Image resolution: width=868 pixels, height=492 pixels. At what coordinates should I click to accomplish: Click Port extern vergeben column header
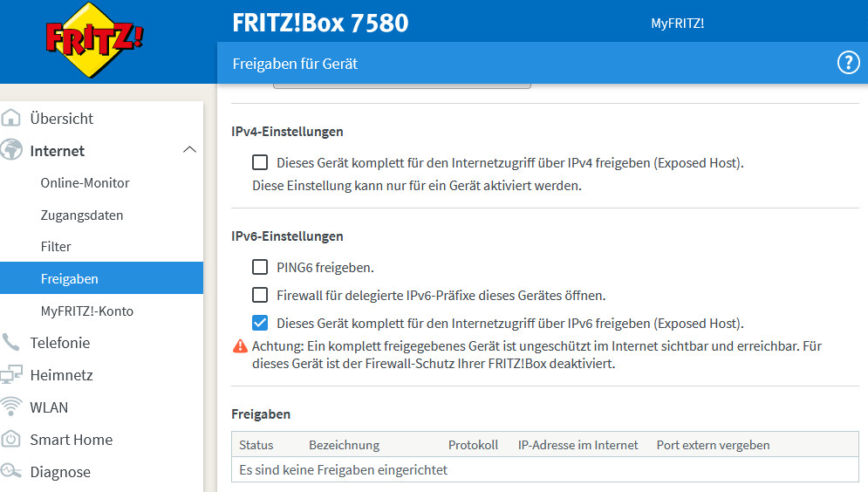713,445
